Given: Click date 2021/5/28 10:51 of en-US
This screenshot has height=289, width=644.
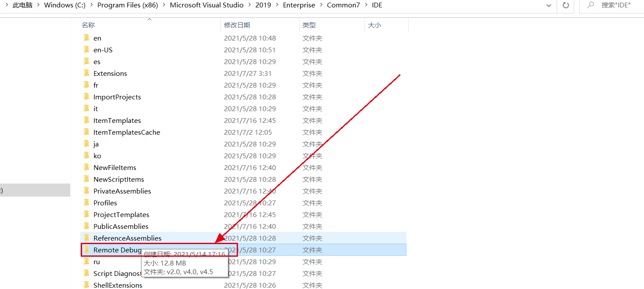Looking at the screenshot, I should [250, 50].
